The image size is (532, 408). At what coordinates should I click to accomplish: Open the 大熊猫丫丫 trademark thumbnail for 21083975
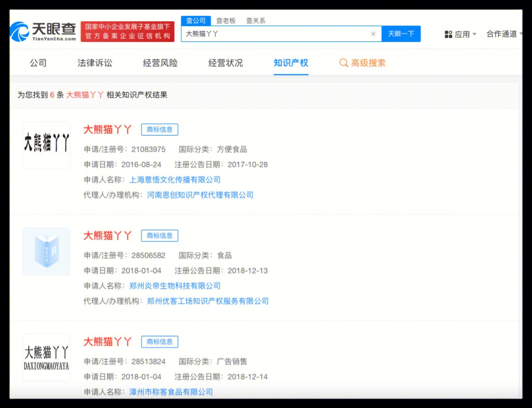coord(46,145)
